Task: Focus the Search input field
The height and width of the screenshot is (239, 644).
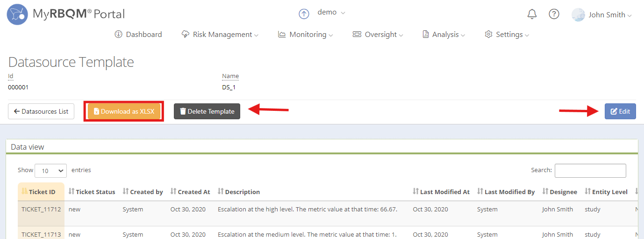Action: point(590,171)
